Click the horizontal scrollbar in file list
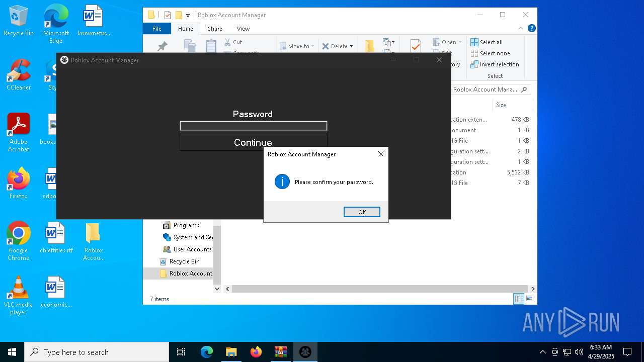 point(380,289)
